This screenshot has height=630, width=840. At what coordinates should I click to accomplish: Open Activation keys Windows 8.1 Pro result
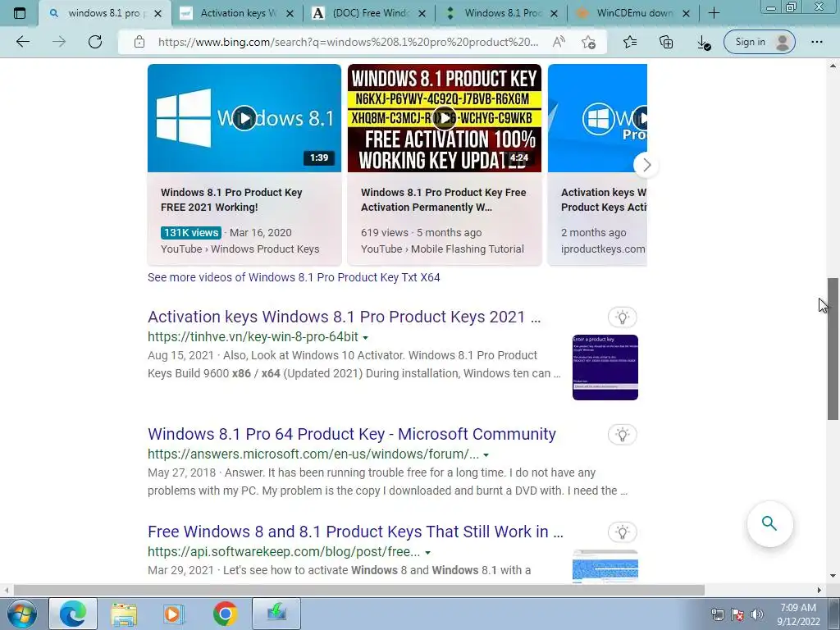tap(344, 317)
